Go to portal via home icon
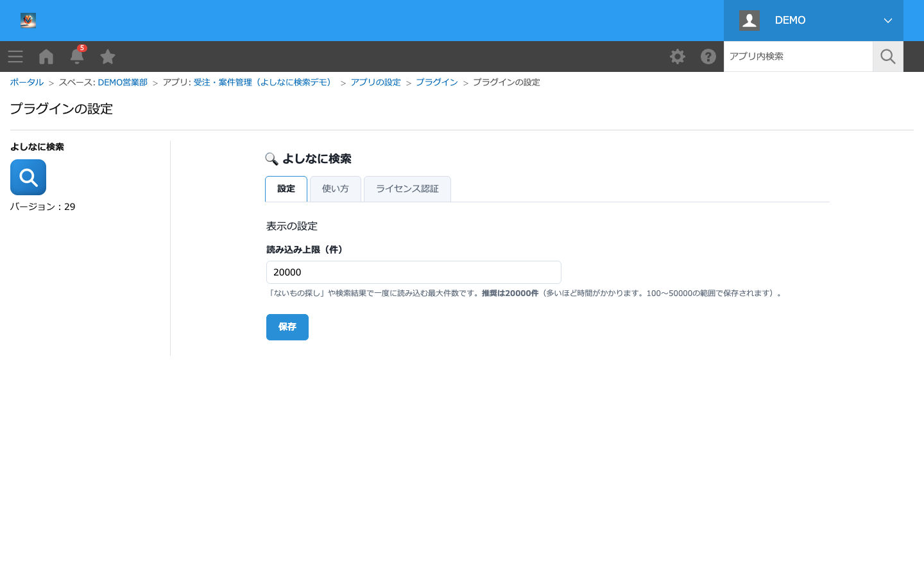The image size is (924, 578). (46, 57)
